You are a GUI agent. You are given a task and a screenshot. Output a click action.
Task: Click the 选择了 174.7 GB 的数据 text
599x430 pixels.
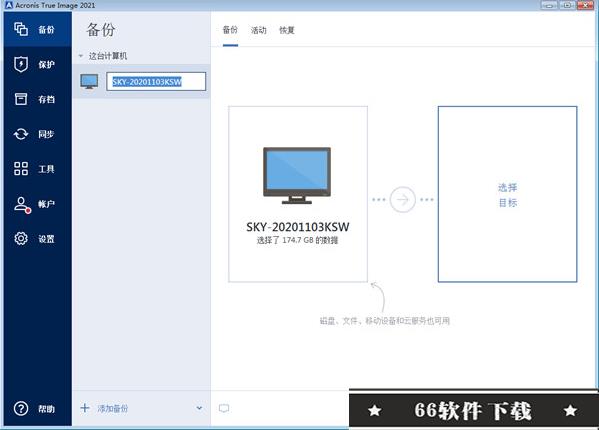point(297,240)
